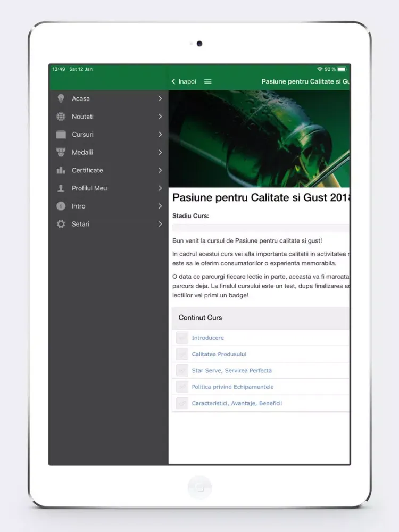399x532 pixels.
Task: Tap the back arrow next to Inapoi
Action: point(173,81)
